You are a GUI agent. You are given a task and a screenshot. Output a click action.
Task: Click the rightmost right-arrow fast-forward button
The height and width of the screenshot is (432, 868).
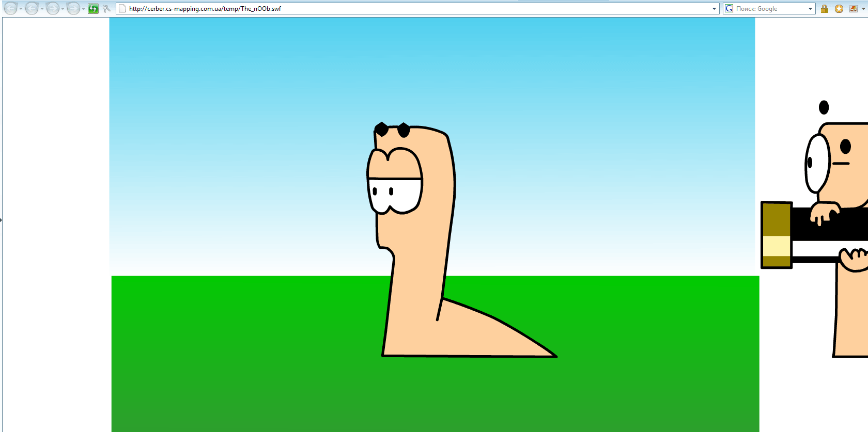click(73, 8)
